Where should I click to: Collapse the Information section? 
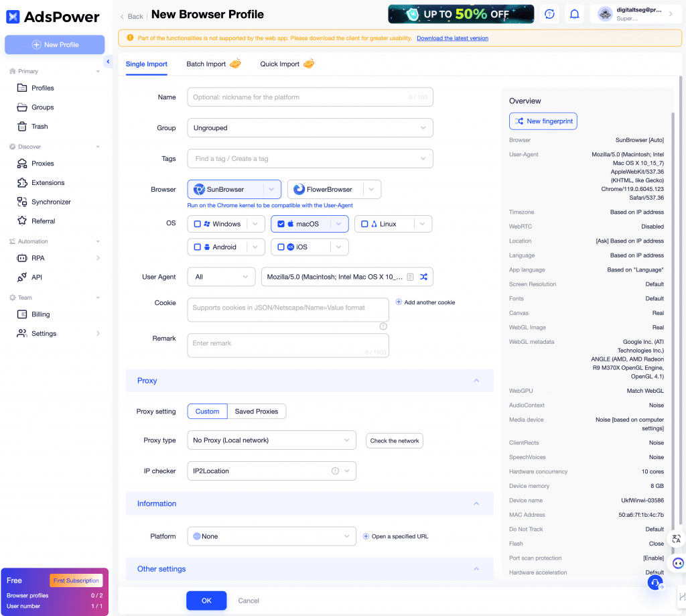coord(476,503)
